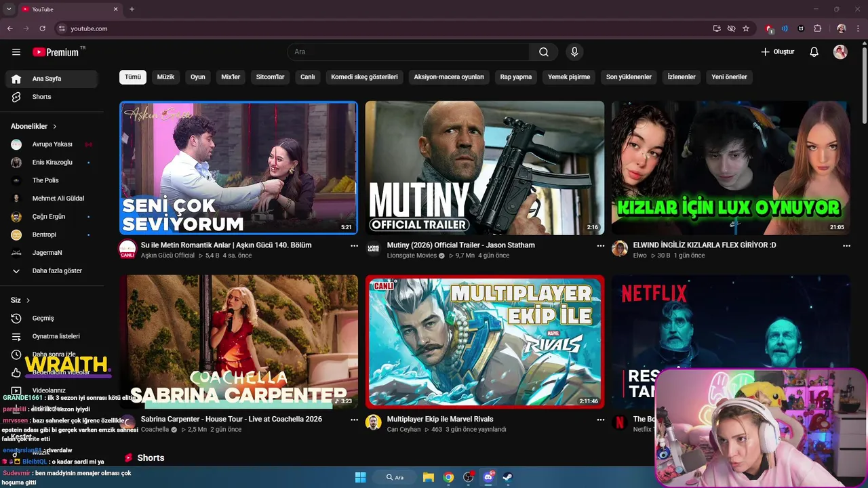
Task: Open Elwo channel avatar
Action: (620, 249)
